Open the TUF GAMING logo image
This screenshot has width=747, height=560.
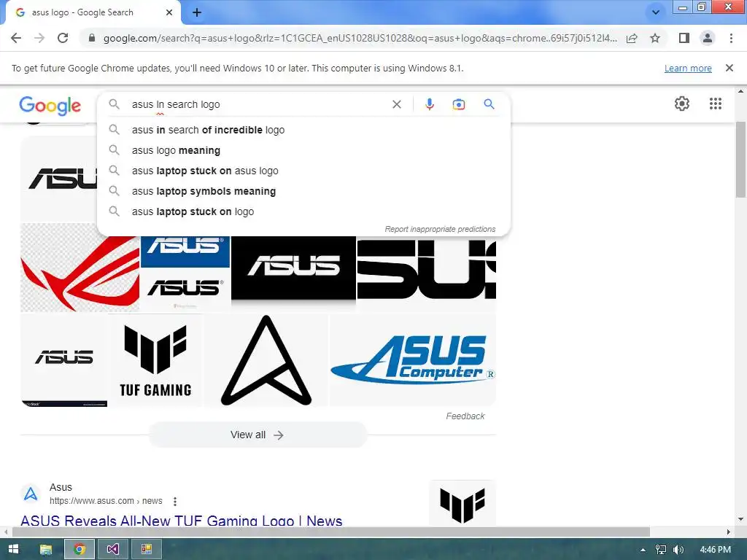pos(156,360)
